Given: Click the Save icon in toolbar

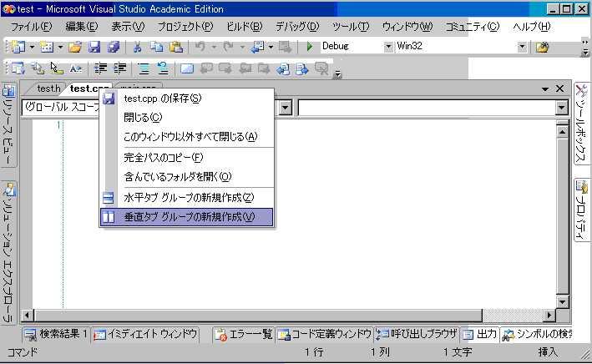Looking at the screenshot, I should pos(94,47).
